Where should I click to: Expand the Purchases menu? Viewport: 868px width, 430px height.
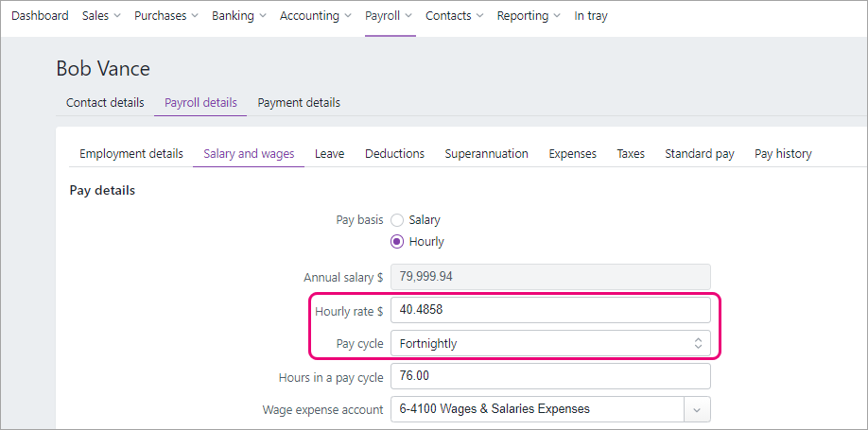pyautogui.click(x=165, y=16)
